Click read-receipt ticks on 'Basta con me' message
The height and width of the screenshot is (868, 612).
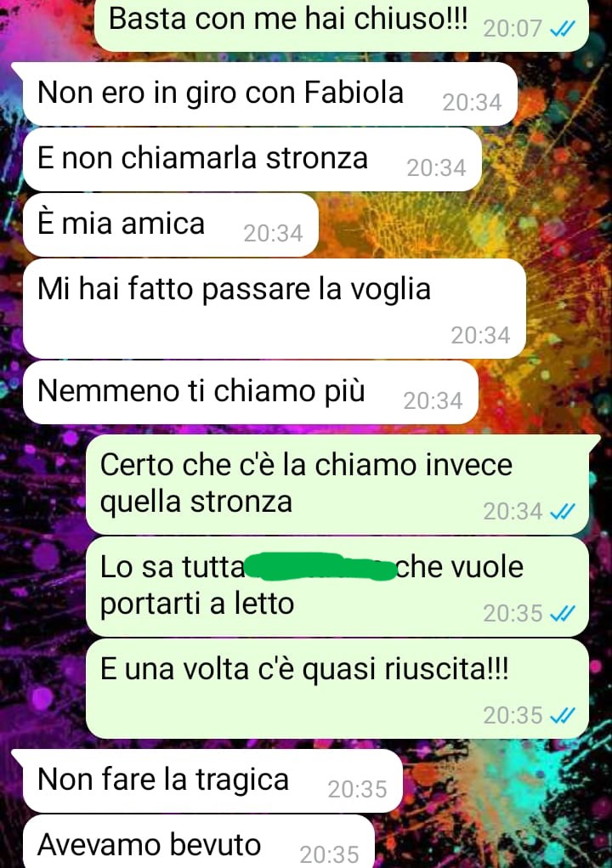pos(562,28)
